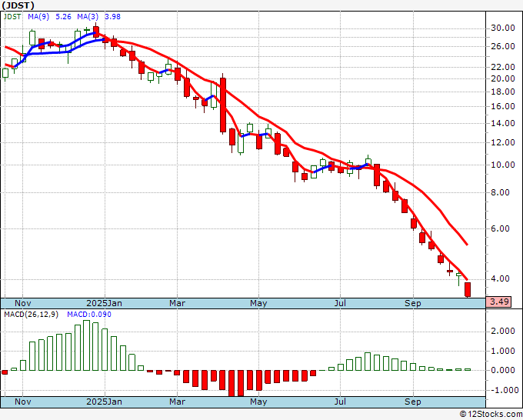Click the tallest green MACD histogram bar

86,345
